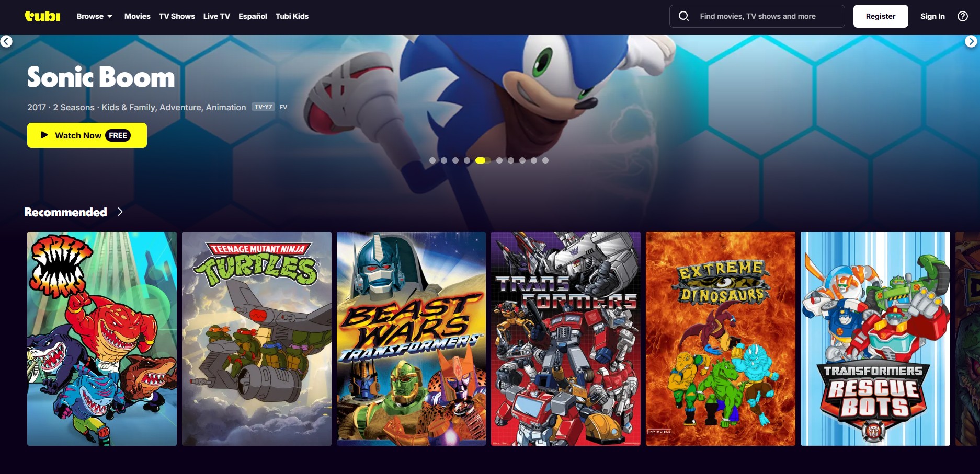
Task: Open the Street Sharks poster
Action: [x=102, y=339]
